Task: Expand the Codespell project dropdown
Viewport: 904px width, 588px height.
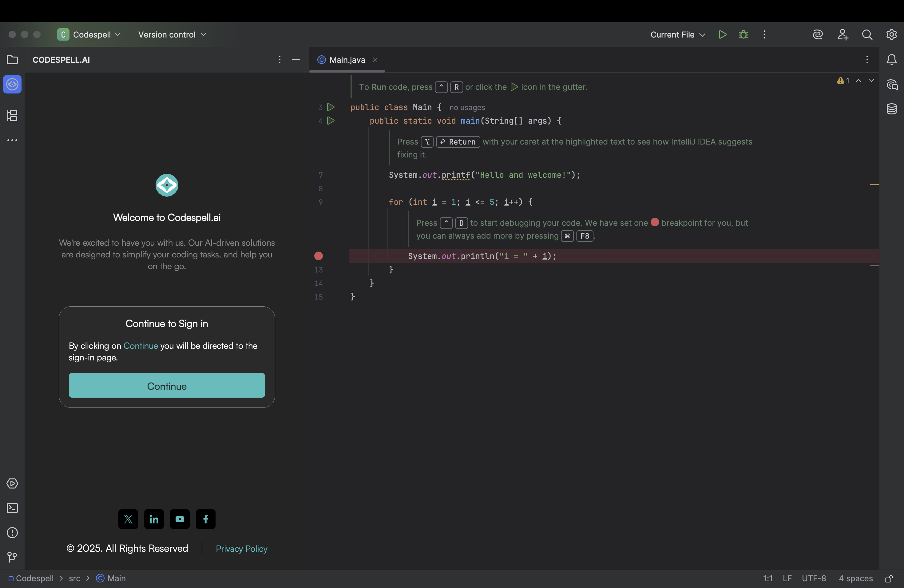Action: click(89, 34)
